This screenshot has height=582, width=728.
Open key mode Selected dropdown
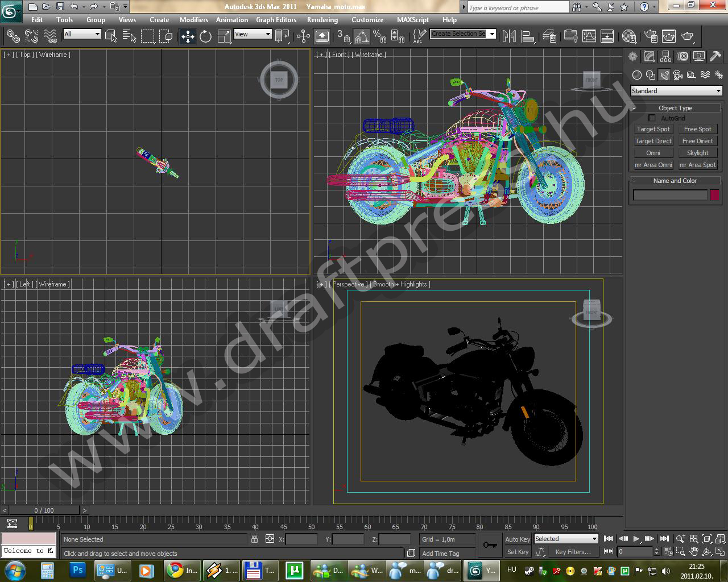[566, 539]
